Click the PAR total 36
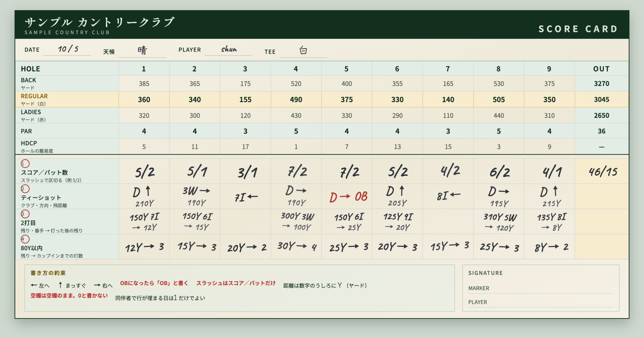This screenshot has width=644, height=338. point(601,131)
